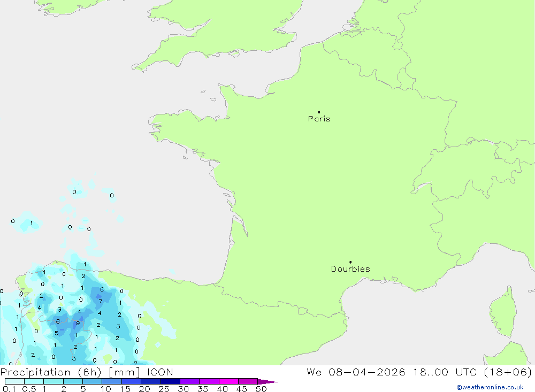Click the Paris location dot marker
The width and height of the screenshot is (535, 392).
tap(319, 112)
